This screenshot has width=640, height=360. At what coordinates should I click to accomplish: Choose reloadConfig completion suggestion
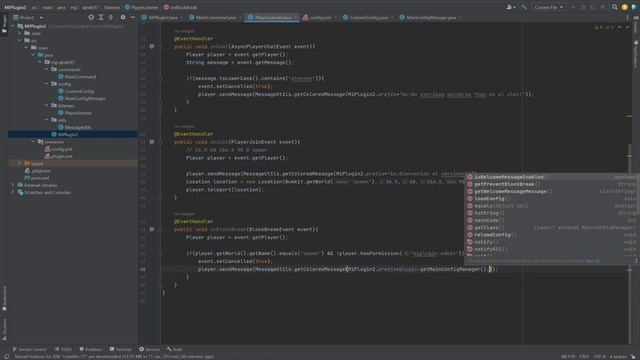point(552,235)
